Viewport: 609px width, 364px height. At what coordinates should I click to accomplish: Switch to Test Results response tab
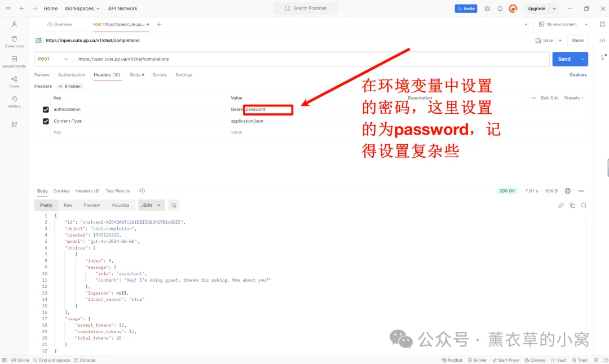118,191
